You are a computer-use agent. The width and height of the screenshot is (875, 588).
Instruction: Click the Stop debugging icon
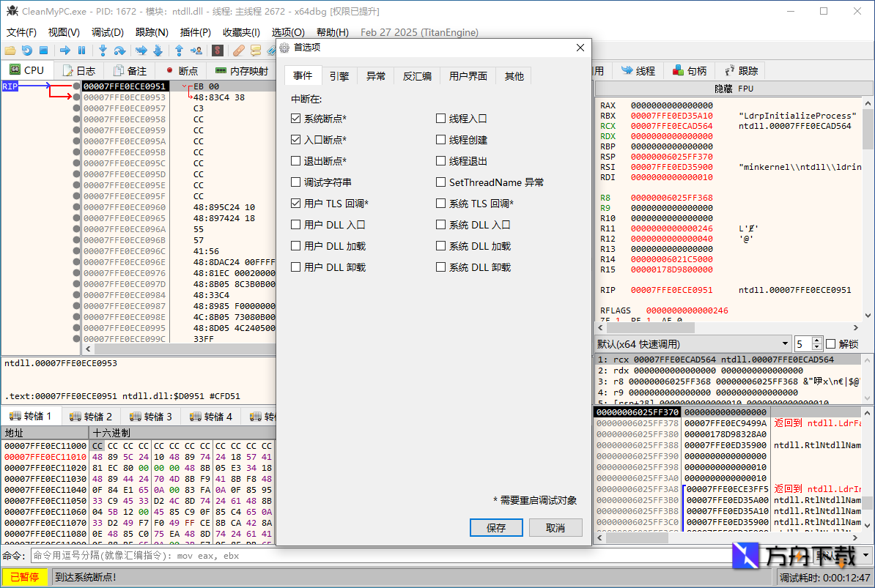tap(43, 50)
